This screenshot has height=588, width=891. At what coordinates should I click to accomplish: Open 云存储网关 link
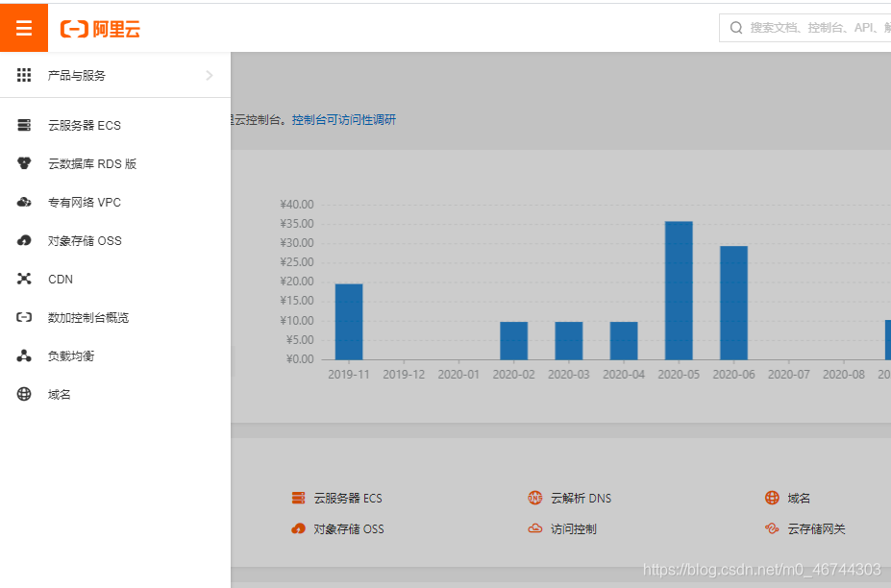[x=817, y=529]
